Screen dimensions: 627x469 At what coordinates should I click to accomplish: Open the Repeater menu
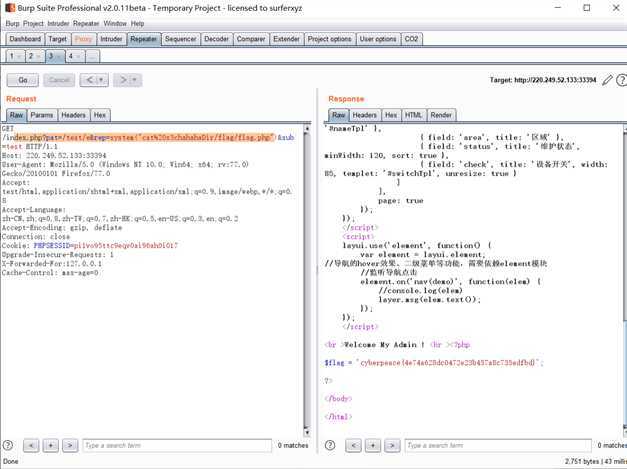pos(86,24)
